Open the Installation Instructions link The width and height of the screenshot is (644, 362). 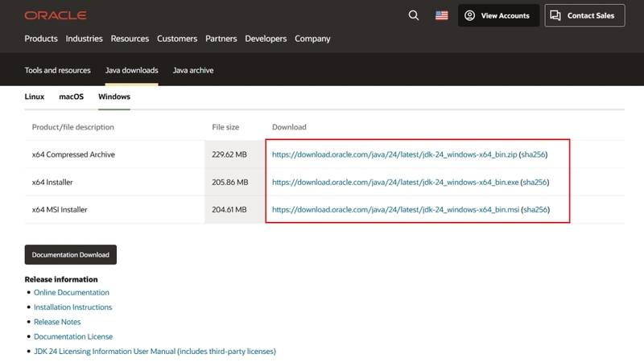tap(72, 307)
